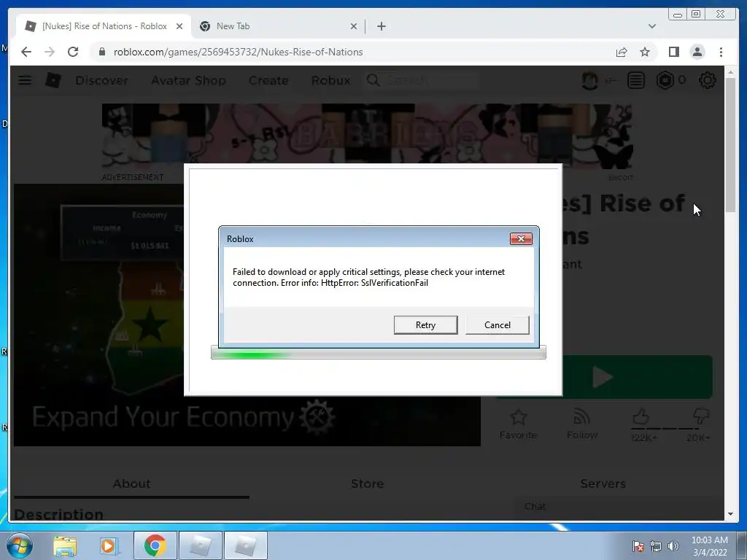Open the Windows Start button

[20, 545]
